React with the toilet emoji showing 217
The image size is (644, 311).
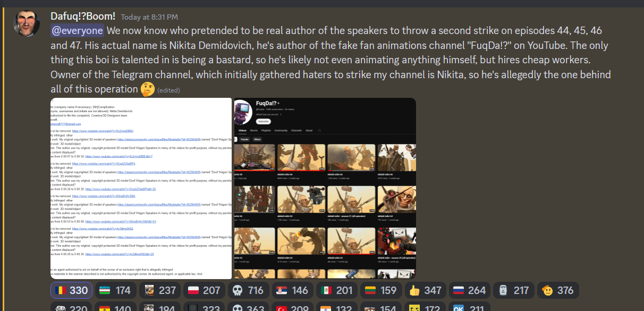pos(514,290)
